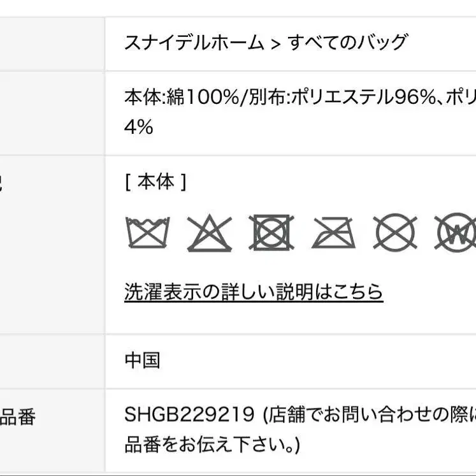Click the 中国 country of origin cell

[142, 361]
